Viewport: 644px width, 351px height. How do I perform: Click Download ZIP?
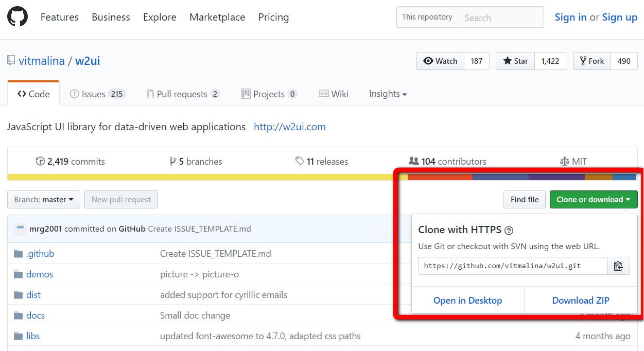[x=581, y=301]
